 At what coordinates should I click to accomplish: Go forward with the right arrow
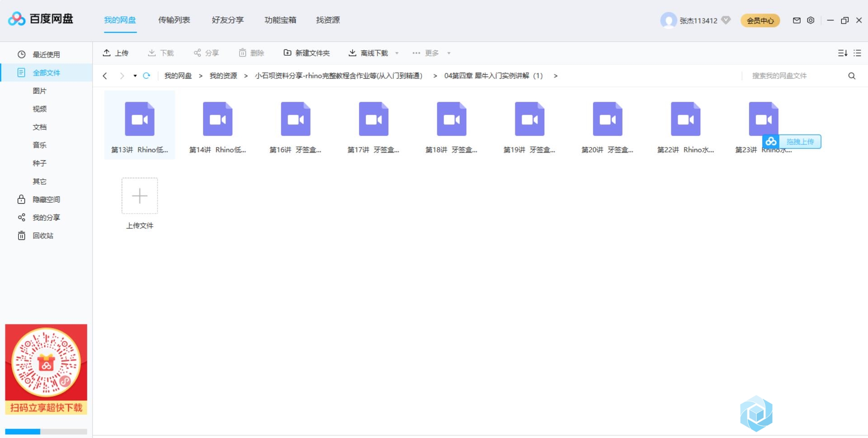click(x=122, y=76)
